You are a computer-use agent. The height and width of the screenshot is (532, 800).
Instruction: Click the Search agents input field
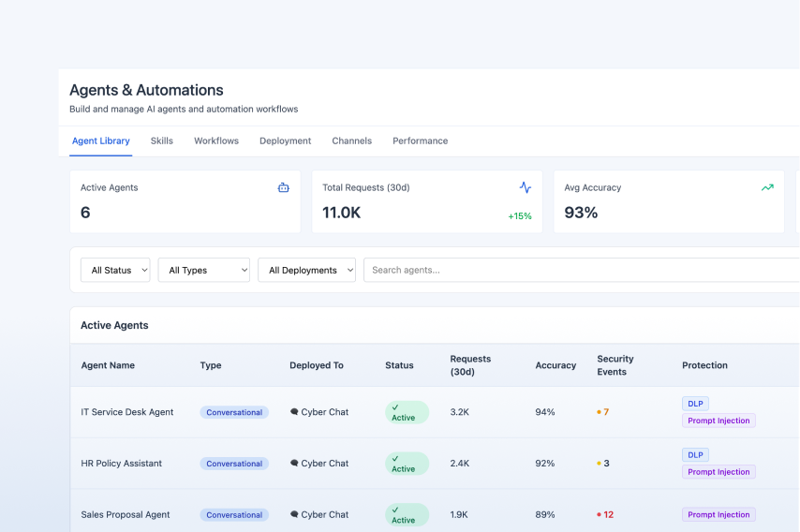pos(582,270)
